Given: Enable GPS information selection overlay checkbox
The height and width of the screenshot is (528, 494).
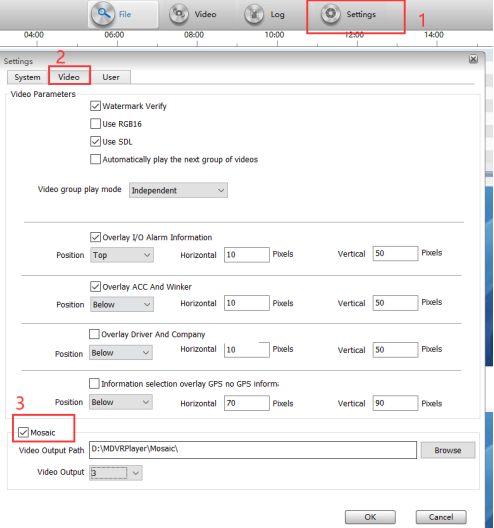Looking at the screenshot, I should coord(94,383).
